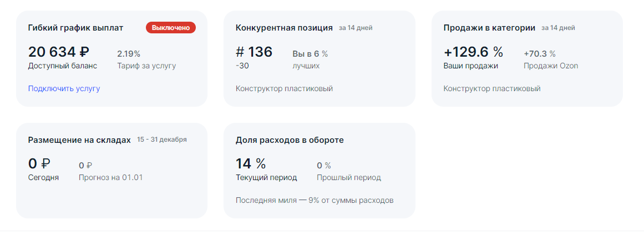Image resolution: width=644 pixels, height=234 pixels.
Task: Open the "Размещение на складах" card title
Action: [x=79, y=140]
